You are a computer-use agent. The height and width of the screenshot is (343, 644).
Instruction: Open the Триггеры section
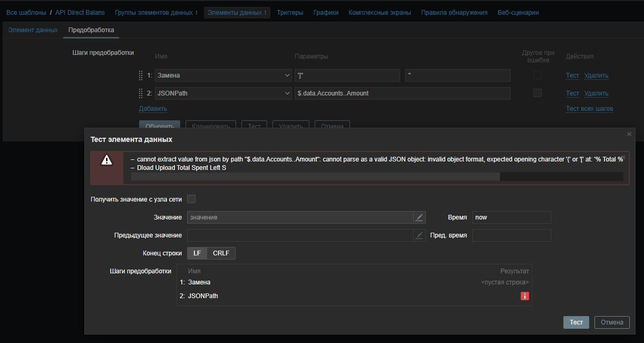[x=290, y=13]
